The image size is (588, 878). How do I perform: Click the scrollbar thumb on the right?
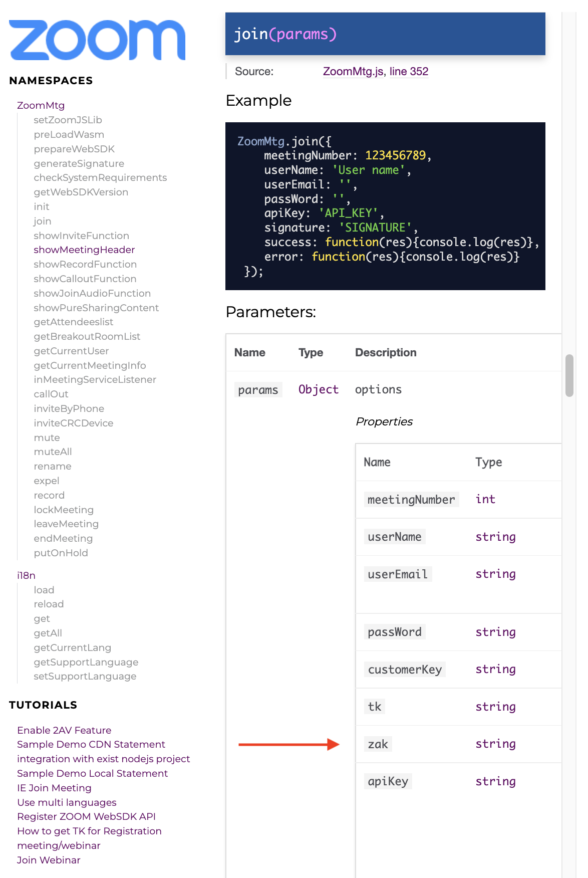569,375
